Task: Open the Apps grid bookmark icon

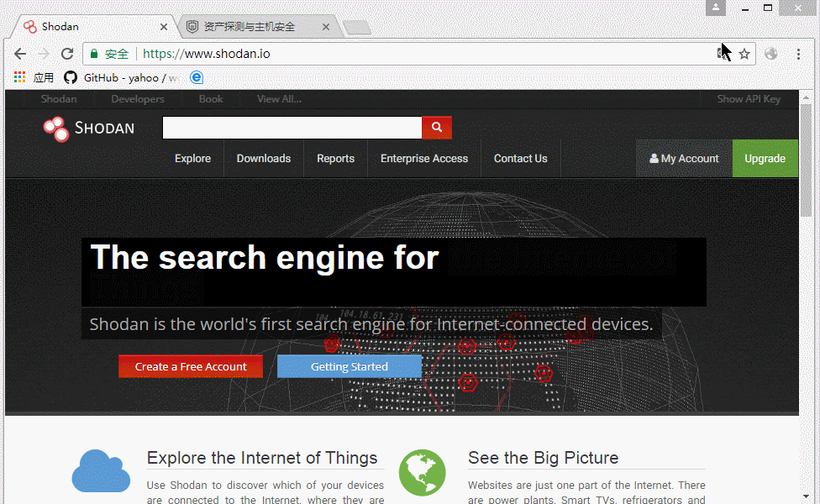Action: coord(20,77)
